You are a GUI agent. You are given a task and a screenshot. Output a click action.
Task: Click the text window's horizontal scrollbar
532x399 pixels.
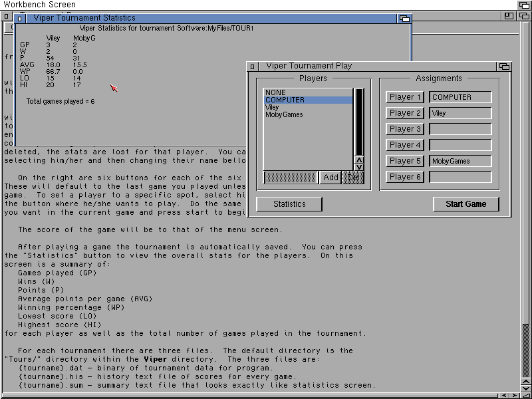click(251, 396)
